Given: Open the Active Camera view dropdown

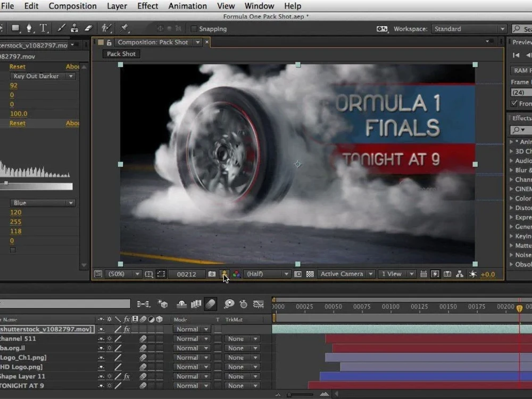Looking at the screenshot, I should pyautogui.click(x=346, y=274).
